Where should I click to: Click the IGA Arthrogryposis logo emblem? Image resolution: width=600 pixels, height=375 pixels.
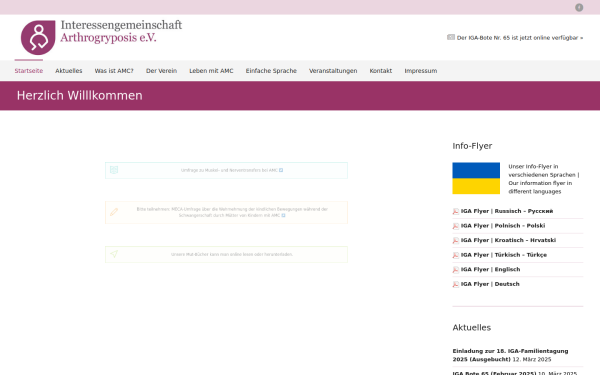(38, 38)
